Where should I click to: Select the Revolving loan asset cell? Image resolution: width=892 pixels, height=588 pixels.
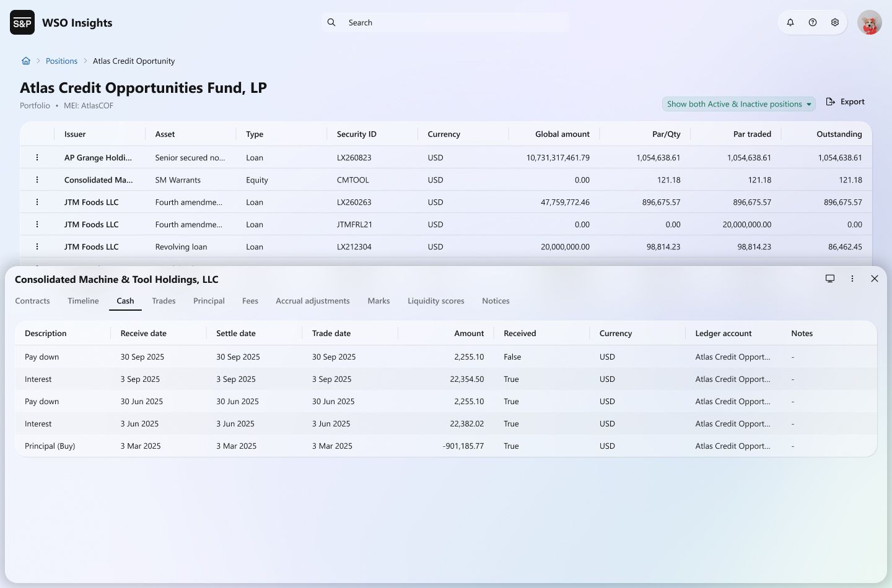(x=181, y=247)
